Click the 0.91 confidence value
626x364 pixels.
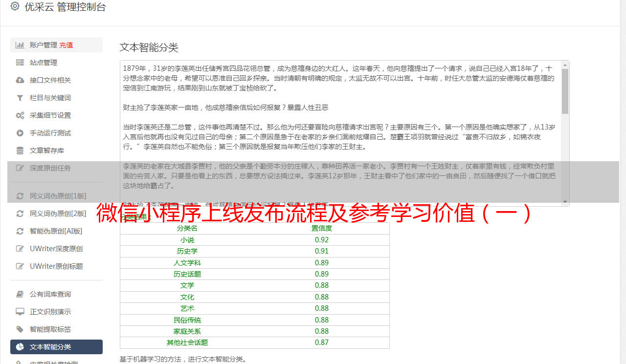click(x=322, y=251)
